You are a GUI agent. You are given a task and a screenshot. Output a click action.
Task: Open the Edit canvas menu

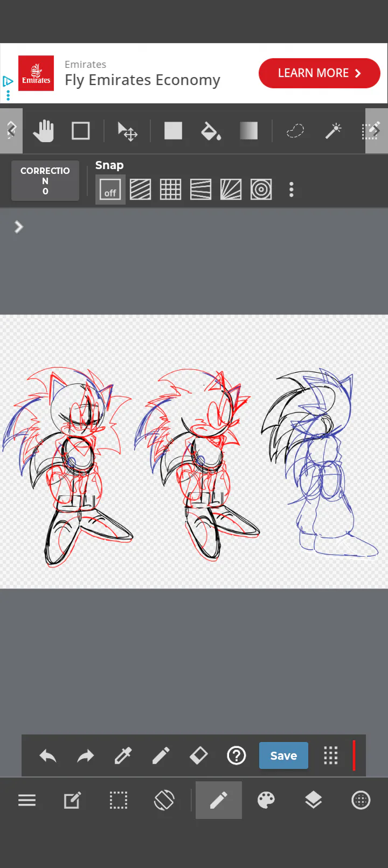click(x=73, y=801)
